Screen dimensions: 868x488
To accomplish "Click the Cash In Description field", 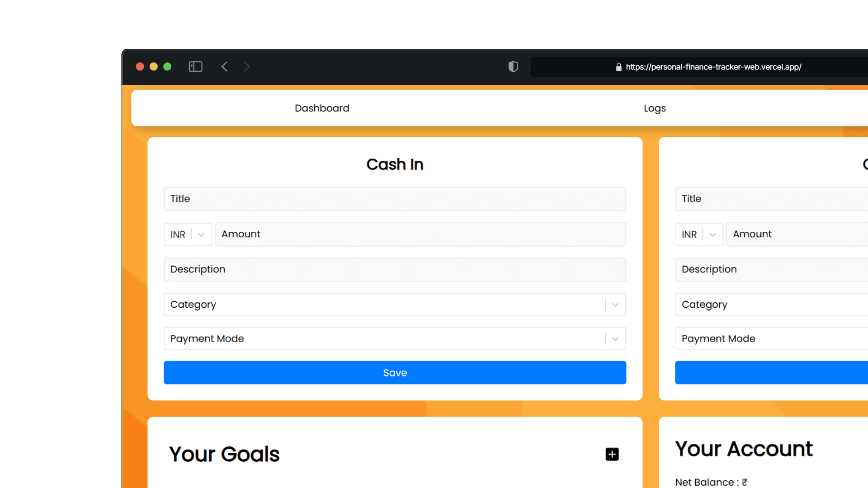I will click(x=395, y=270).
